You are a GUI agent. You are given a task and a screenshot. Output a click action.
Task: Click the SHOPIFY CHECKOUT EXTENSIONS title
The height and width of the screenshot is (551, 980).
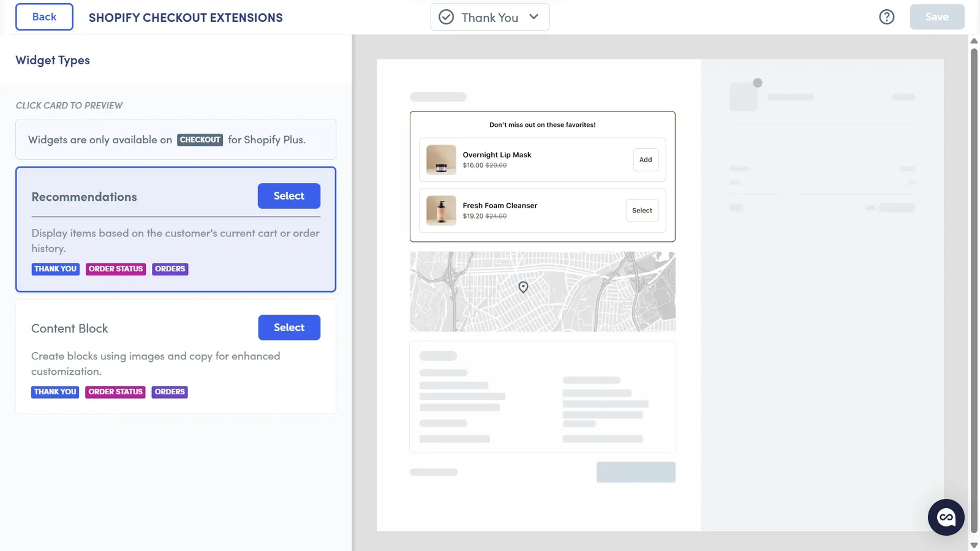[x=186, y=18]
